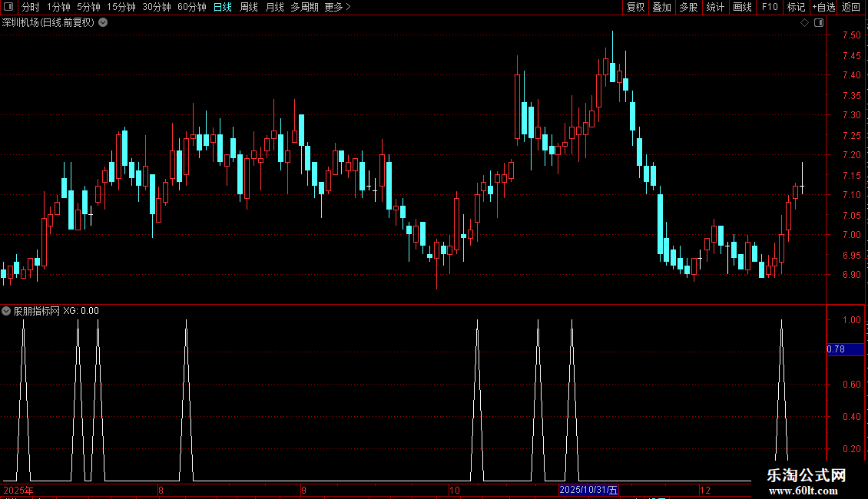Open F10 company info

[x=770, y=7]
